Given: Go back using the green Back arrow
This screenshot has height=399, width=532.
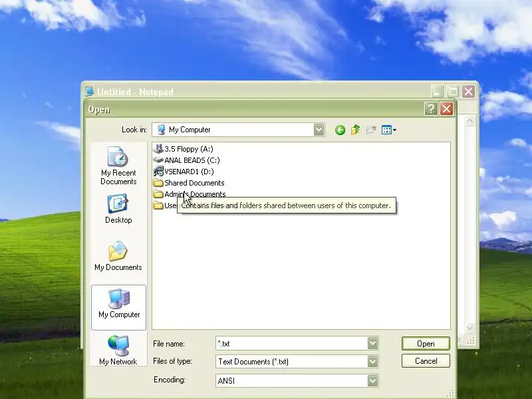Looking at the screenshot, I should [x=340, y=130].
